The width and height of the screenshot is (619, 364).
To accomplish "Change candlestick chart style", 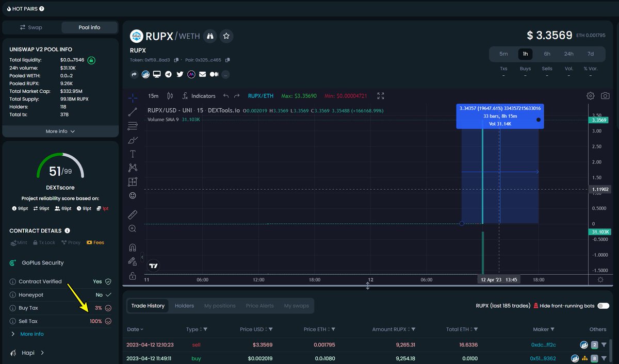I will pos(170,96).
